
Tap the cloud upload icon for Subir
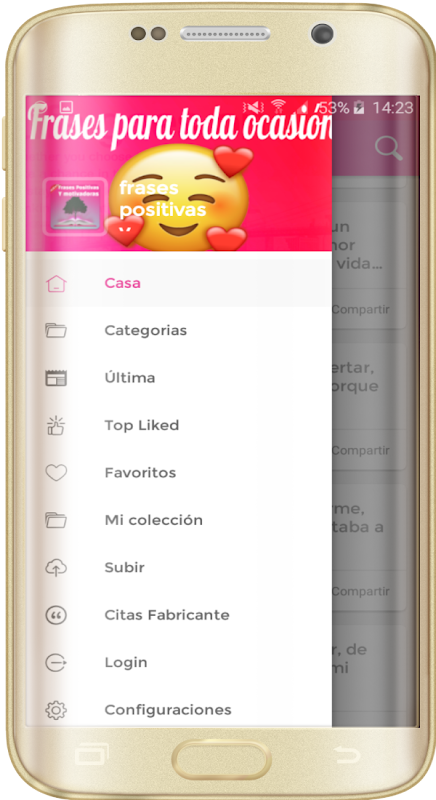[x=56, y=567]
